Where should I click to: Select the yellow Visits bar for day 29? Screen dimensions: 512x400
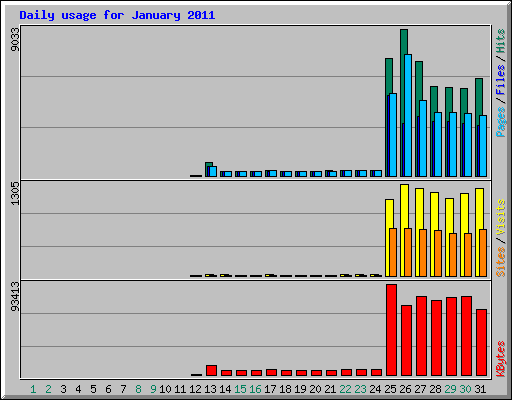[x=449, y=215]
